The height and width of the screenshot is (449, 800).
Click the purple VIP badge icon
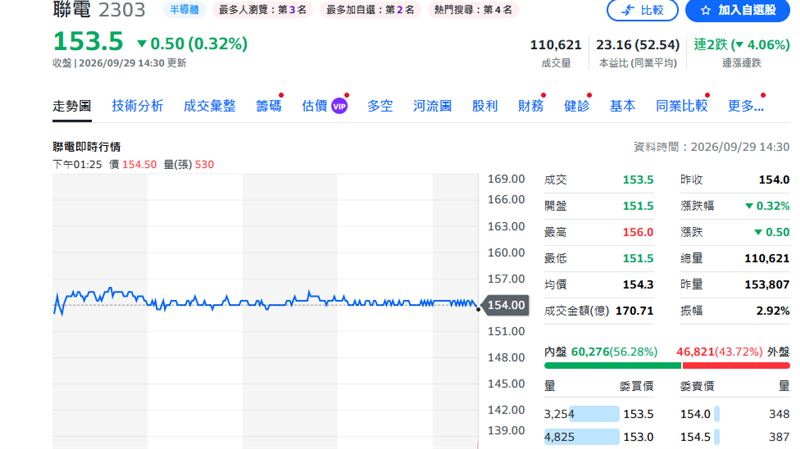(x=339, y=106)
